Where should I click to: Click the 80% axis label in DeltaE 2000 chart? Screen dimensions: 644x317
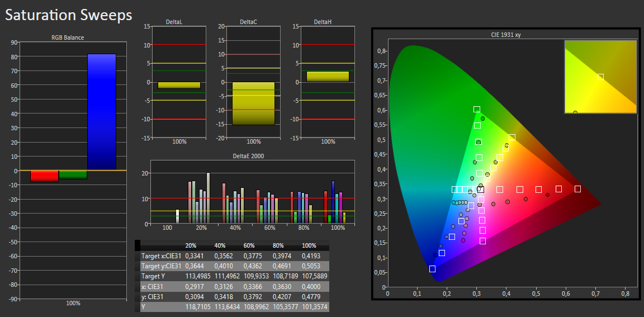(303, 228)
